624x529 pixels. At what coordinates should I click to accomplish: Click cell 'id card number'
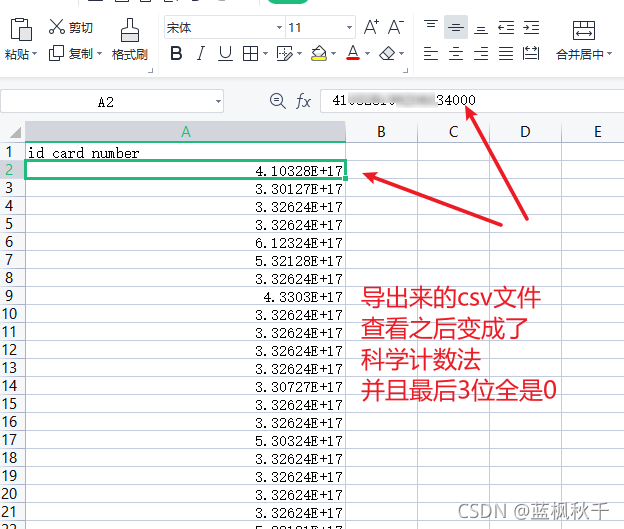pyautogui.click(x=185, y=152)
